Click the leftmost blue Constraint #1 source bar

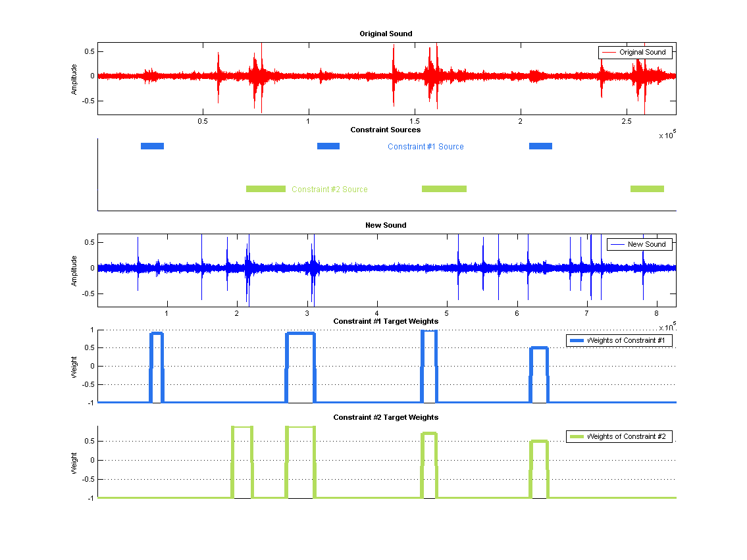click(152, 146)
